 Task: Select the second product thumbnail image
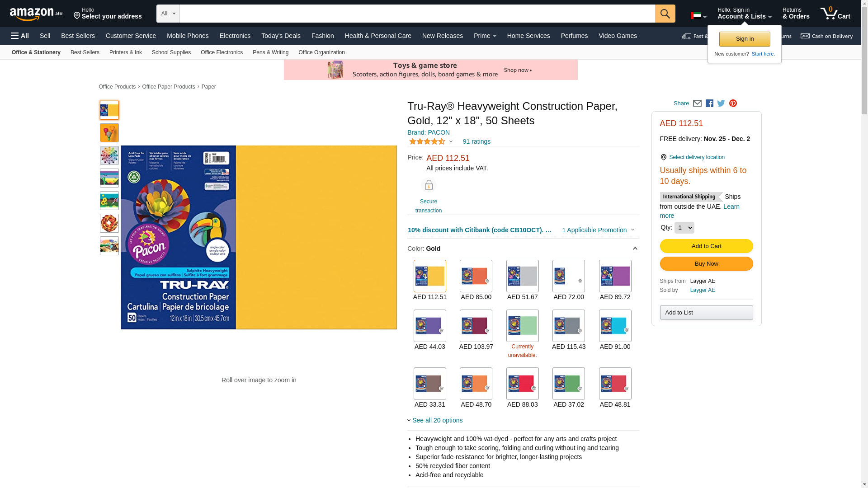tap(109, 133)
